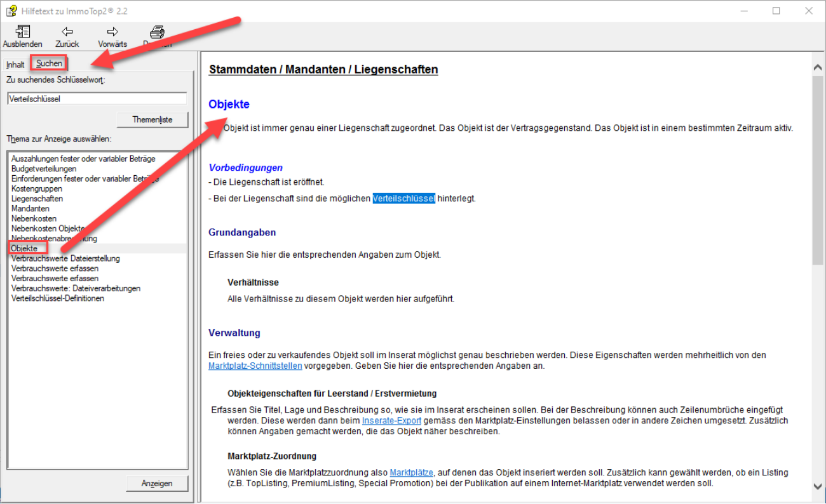Select topic Verteilschlüssel-Definitionen
The height and width of the screenshot is (504, 826).
point(58,298)
